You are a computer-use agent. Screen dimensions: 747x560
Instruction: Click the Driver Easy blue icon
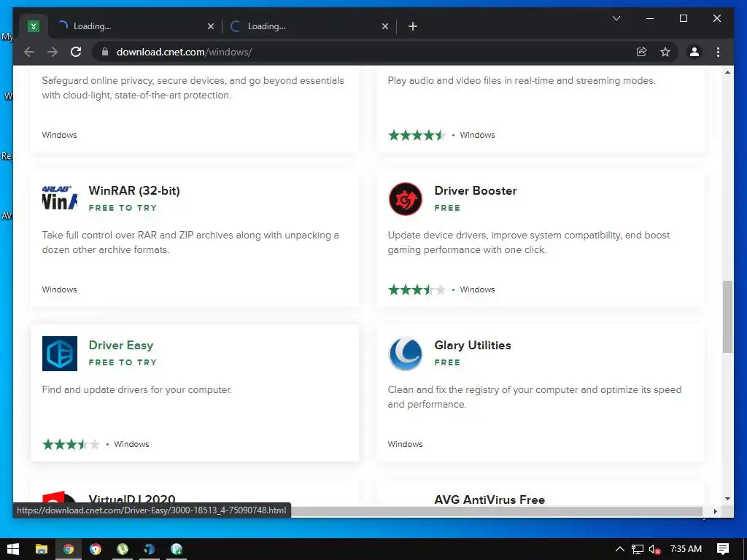pyautogui.click(x=60, y=354)
